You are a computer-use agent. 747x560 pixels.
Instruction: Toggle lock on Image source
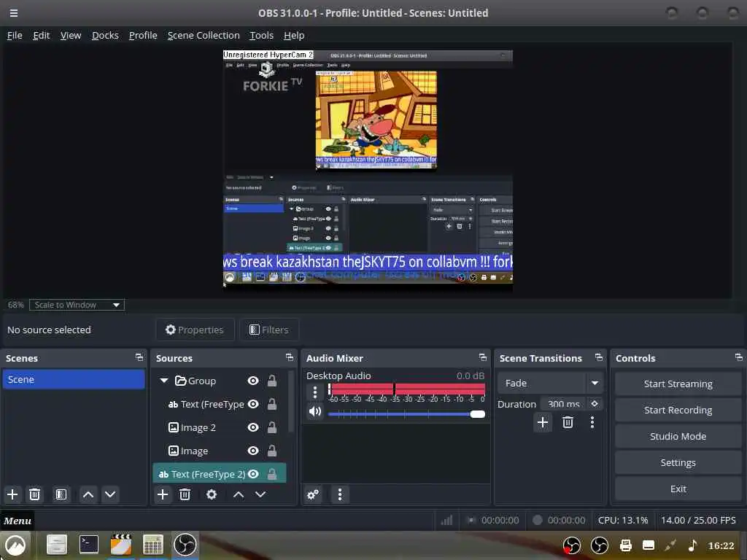pos(272,451)
